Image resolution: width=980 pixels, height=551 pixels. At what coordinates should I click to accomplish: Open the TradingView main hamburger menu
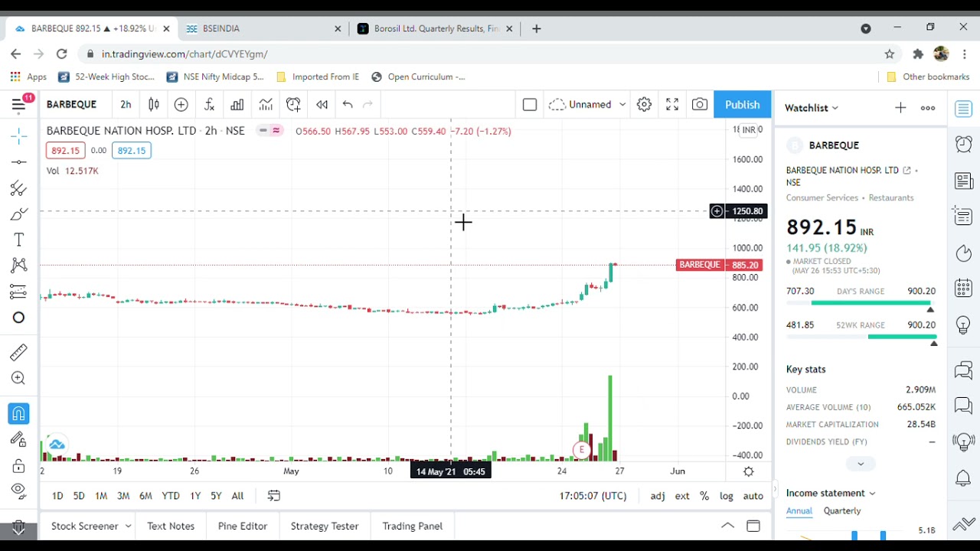[18, 105]
